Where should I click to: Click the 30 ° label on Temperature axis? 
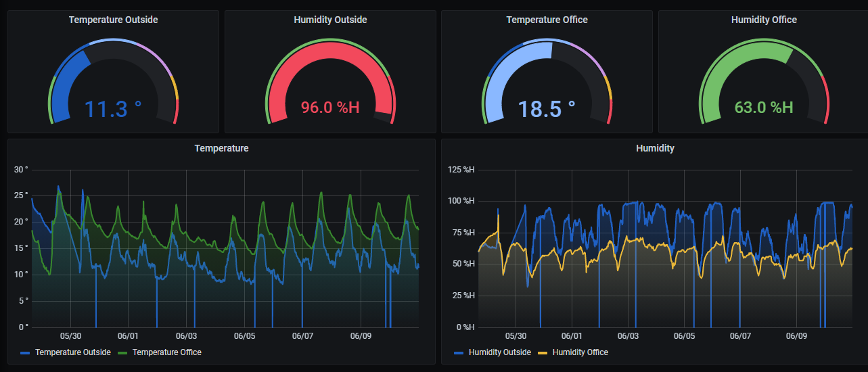click(22, 169)
